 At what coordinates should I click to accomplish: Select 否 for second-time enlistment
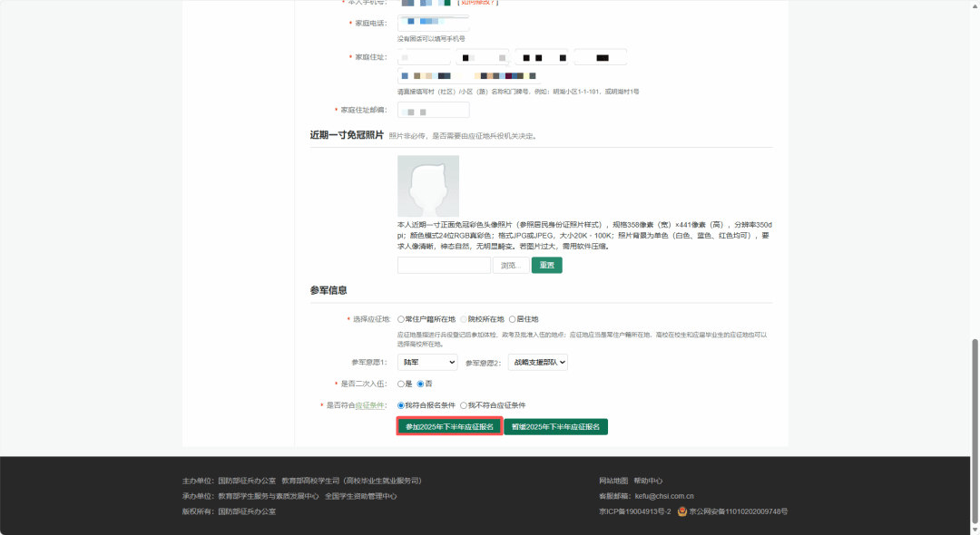click(420, 384)
